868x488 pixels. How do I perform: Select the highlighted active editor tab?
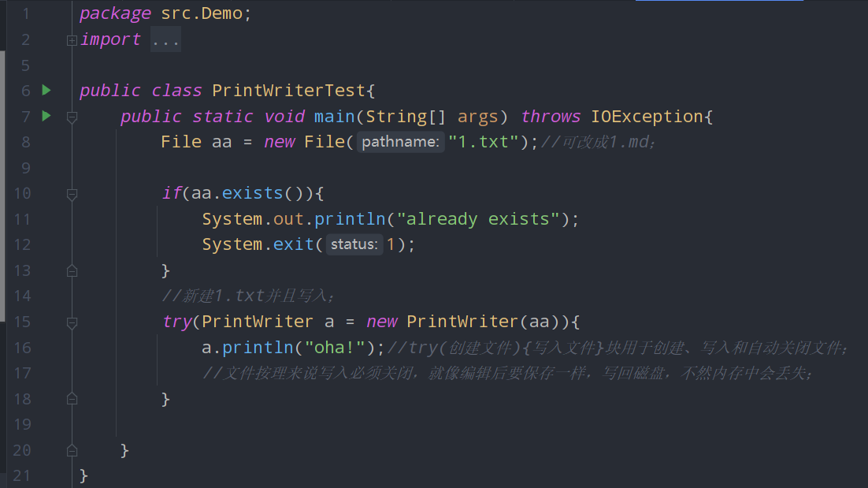point(718,3)
